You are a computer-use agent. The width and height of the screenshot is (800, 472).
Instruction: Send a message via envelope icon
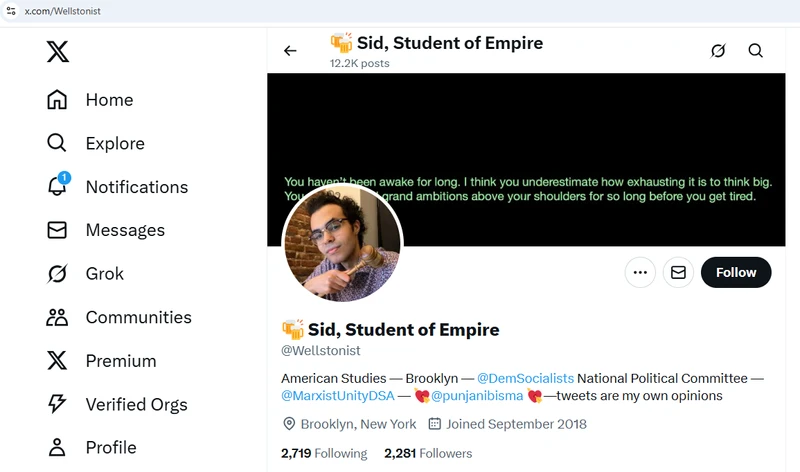coord(678,272)
